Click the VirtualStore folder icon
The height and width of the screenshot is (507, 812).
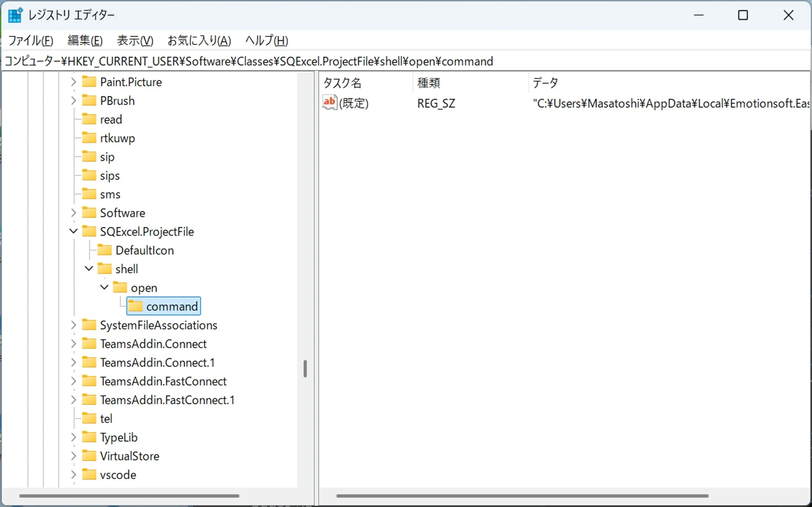[x=89, y=456]
